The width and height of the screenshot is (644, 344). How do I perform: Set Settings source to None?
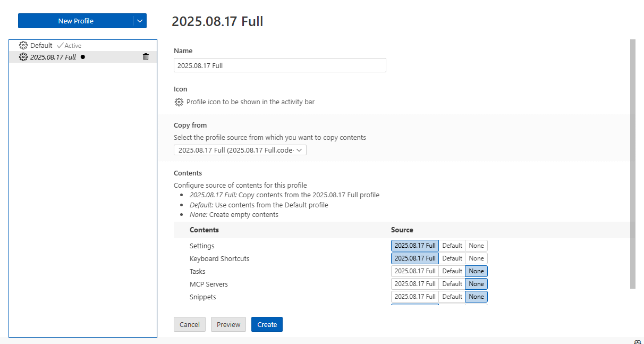click(x=476, y=246)
